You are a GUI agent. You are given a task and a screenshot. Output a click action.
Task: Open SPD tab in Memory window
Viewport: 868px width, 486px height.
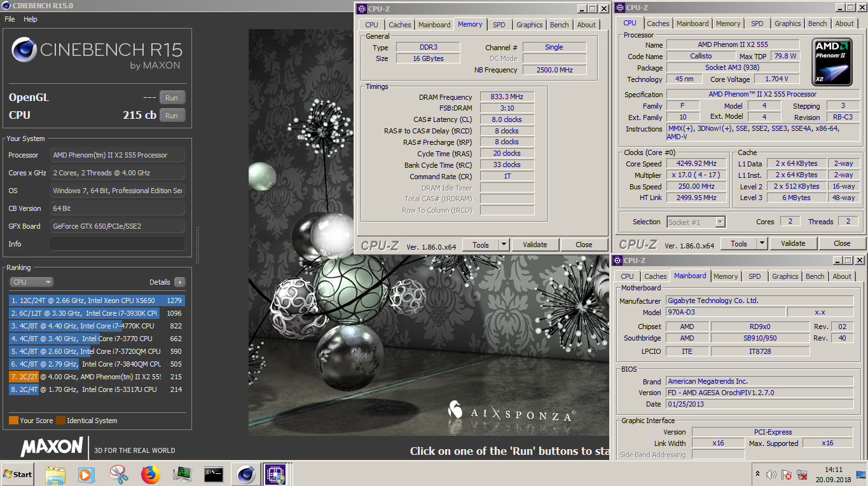(499, 25)
